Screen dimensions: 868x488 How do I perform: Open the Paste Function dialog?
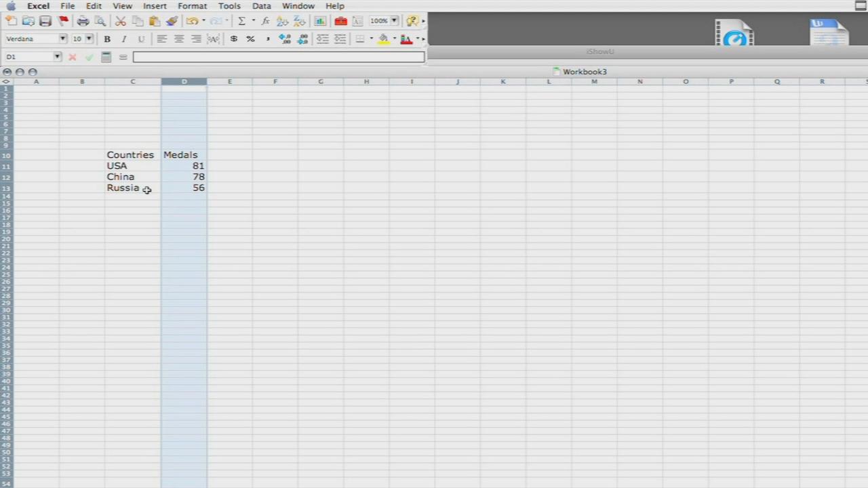[x=264, y=21]
